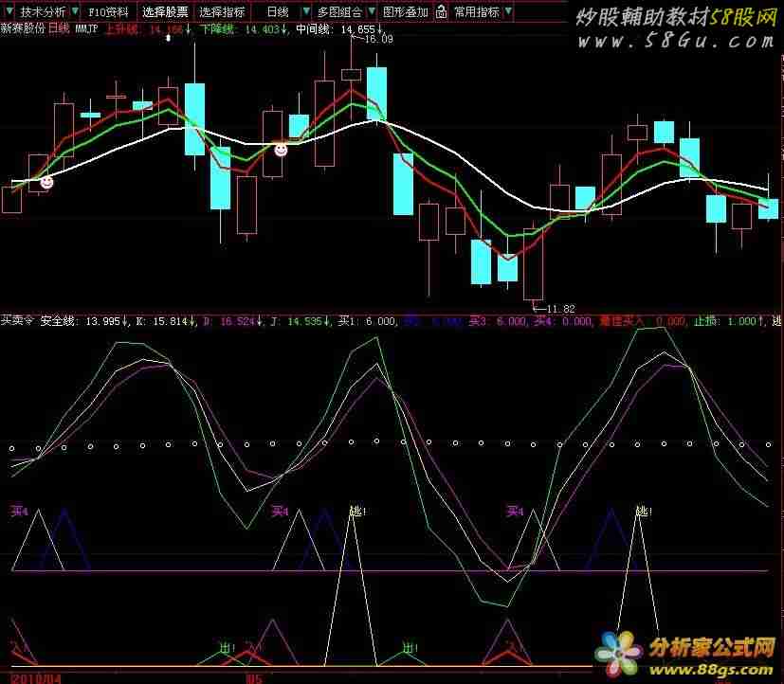Image resolution: width=784 pixels, height=684 pixels.
Task: Click the 止损: 1.000 value
Action: (x=727, y=321)
